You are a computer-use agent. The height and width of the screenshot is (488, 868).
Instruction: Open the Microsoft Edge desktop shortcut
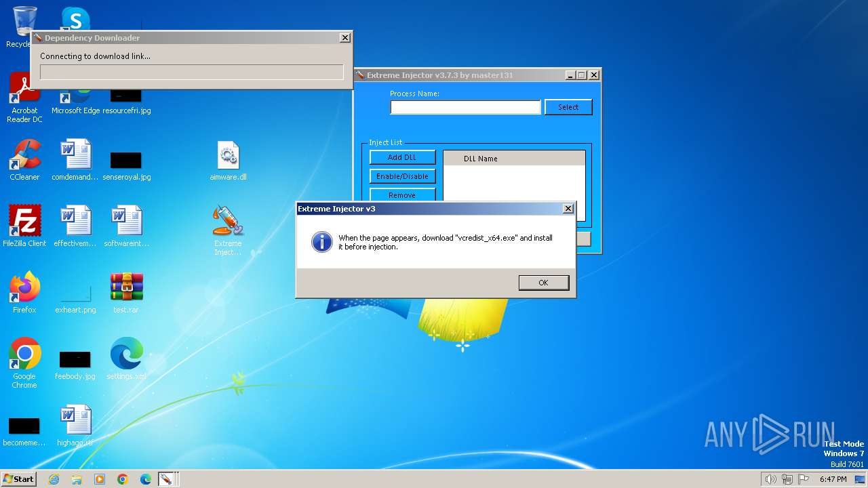pyautogui.click(x=75, y=102)
